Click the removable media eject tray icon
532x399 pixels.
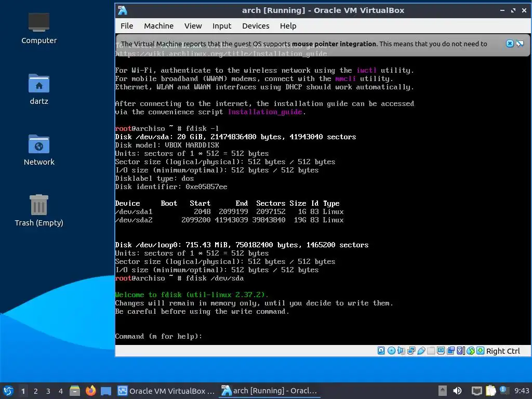tap(442, 391)
